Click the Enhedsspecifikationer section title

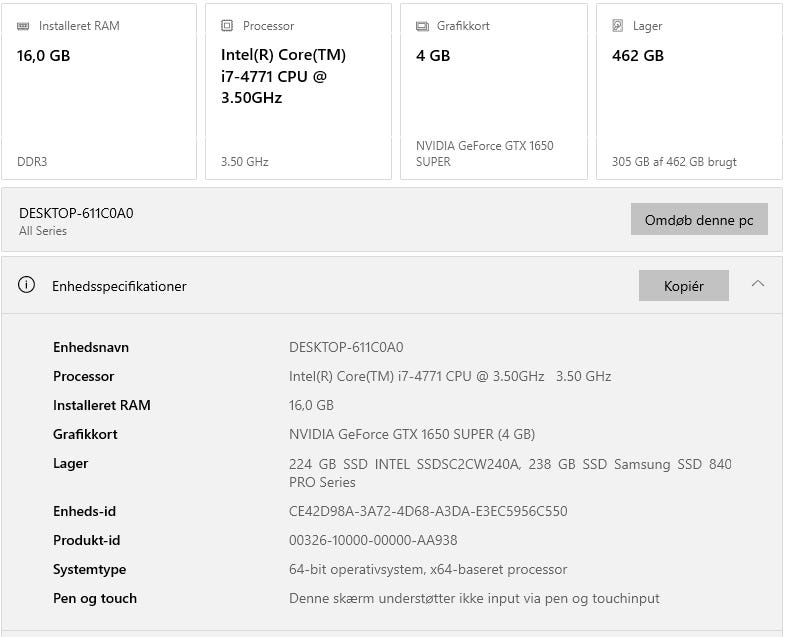[119, 286]
